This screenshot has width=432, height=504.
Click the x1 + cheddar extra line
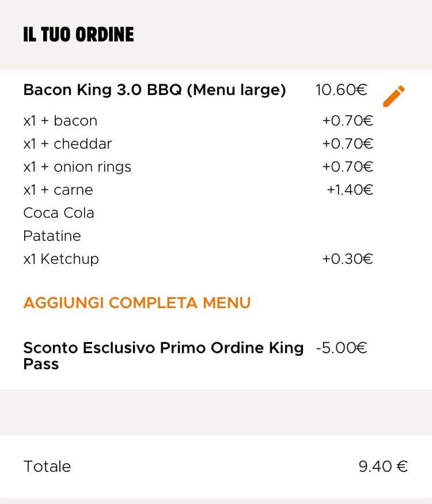(67, 144)
